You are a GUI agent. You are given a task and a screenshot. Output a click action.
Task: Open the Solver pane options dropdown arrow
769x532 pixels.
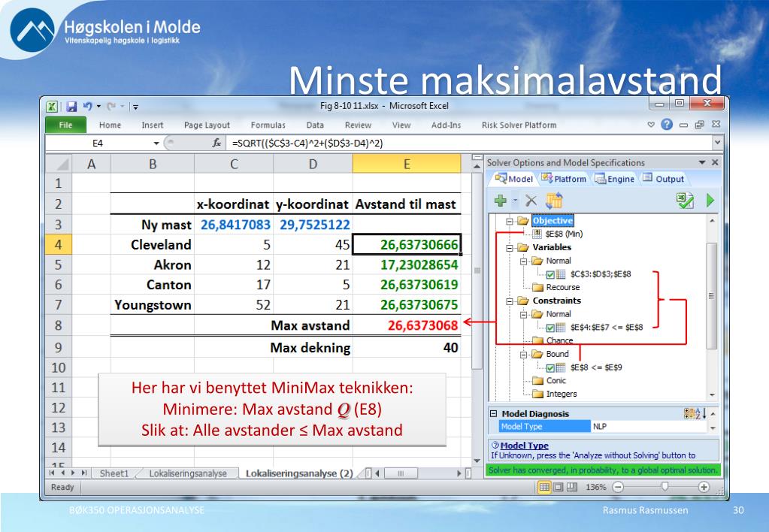point(702,162)
